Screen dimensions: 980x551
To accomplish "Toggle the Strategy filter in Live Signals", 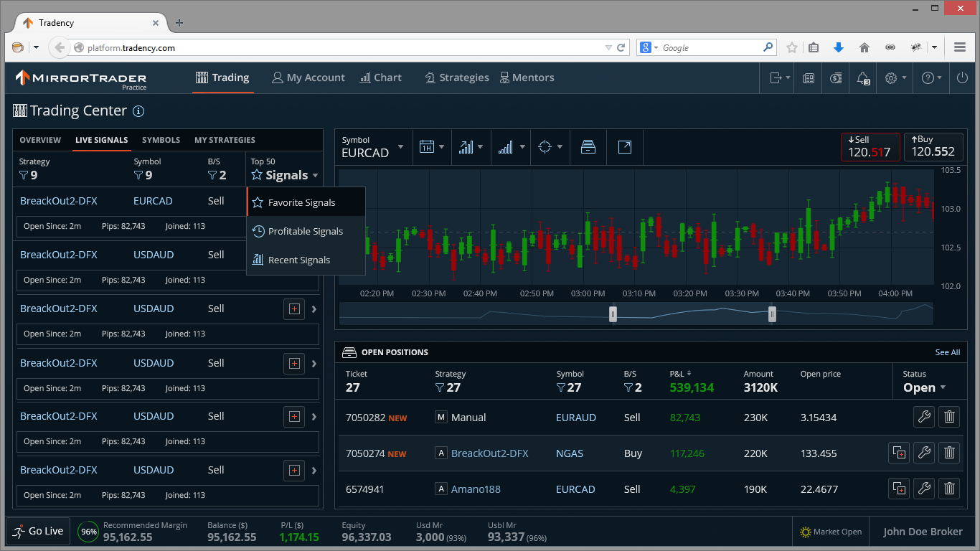I will (29, 175).
